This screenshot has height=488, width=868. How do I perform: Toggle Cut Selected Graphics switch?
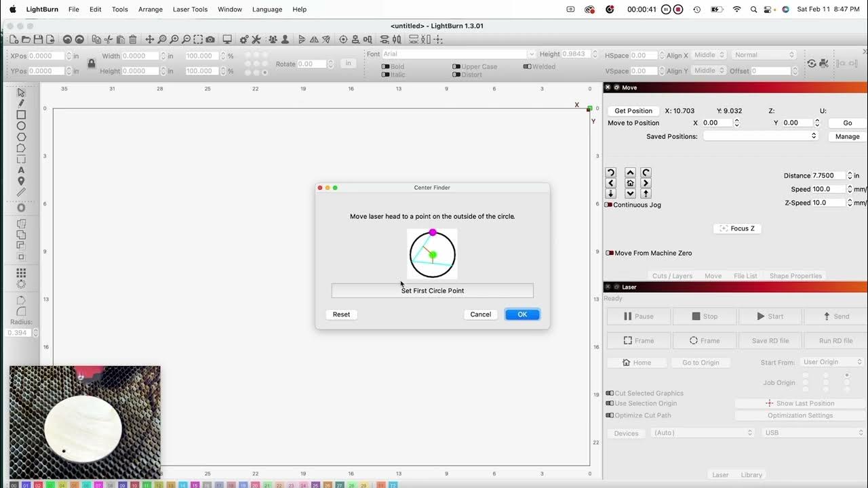point(609,393)
